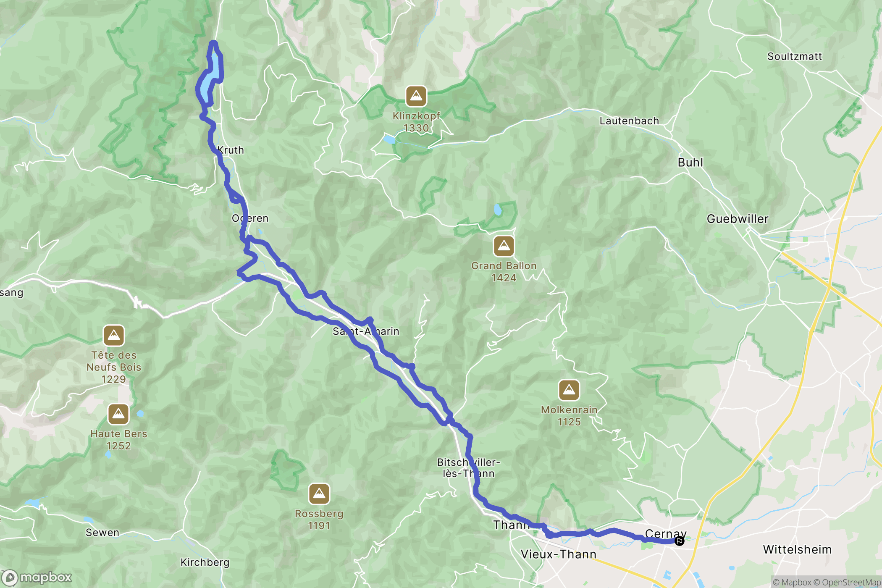Click the Thann town label
The height and width of the screenshot is (588, 882).
512,525
